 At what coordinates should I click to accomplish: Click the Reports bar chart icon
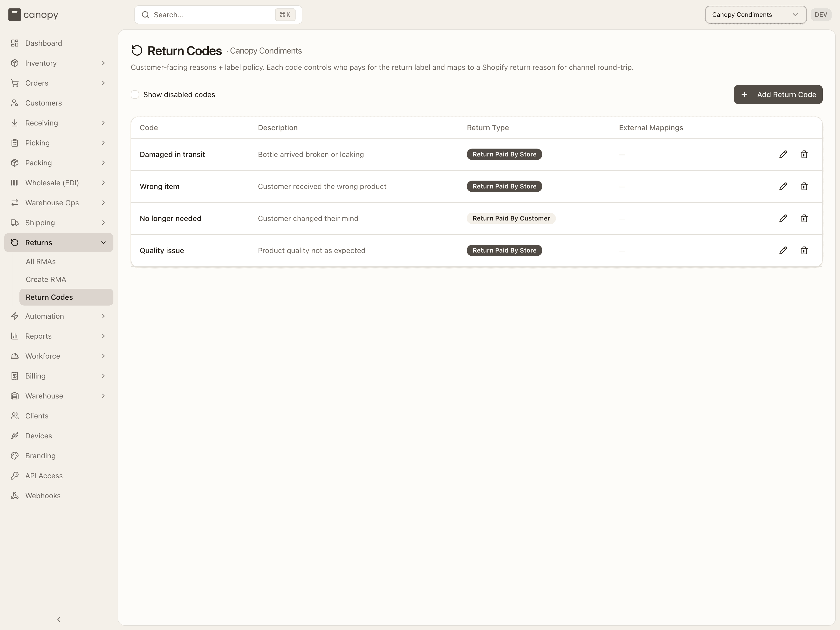(x=15, y=336)
